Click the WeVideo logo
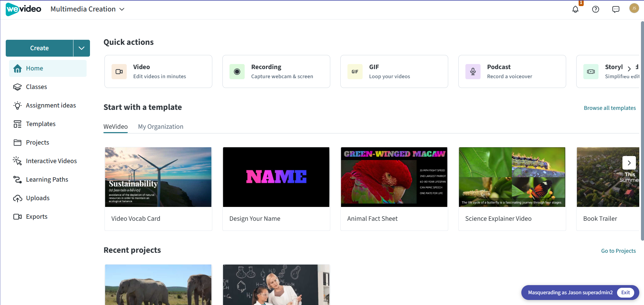Viewport: 644px width, 305px height. click(x=24, y=9)
